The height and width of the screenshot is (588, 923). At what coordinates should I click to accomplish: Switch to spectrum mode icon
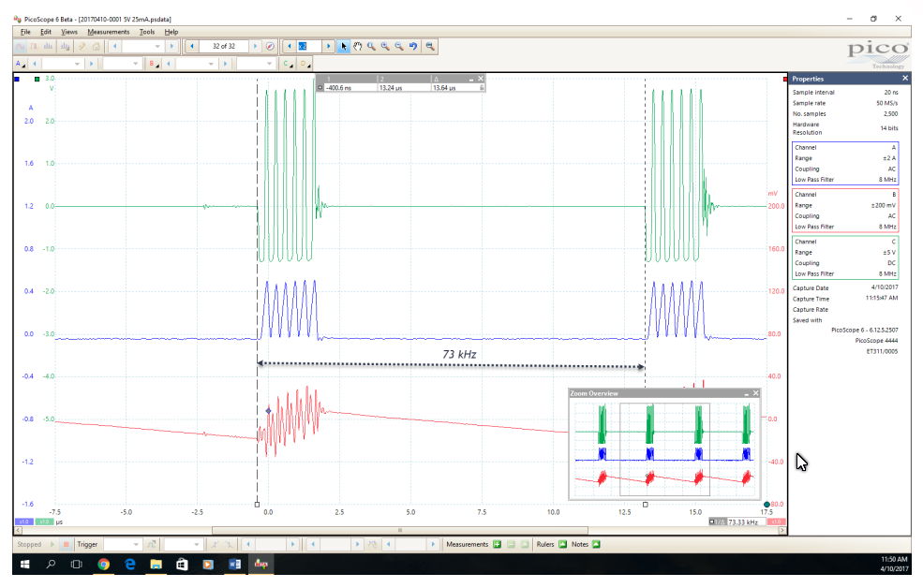pos(49,46)
